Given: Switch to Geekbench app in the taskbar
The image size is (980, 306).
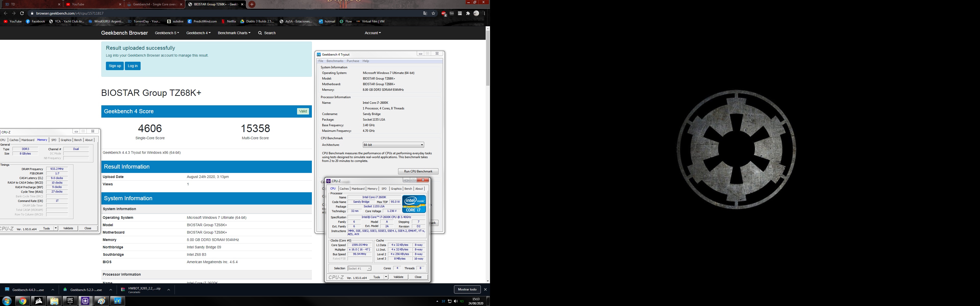Looking at the screenshot, I should (117, 301).
